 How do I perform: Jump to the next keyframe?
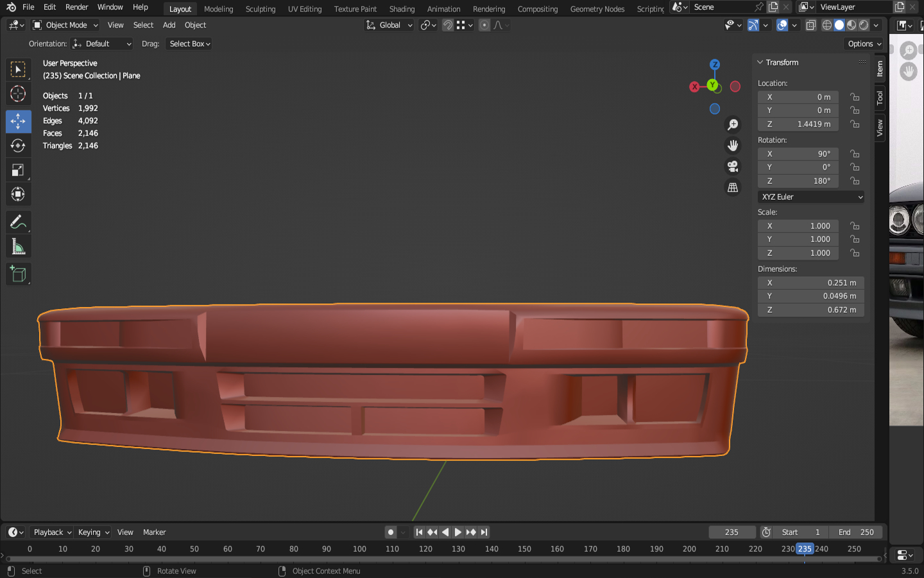[471, 532]
